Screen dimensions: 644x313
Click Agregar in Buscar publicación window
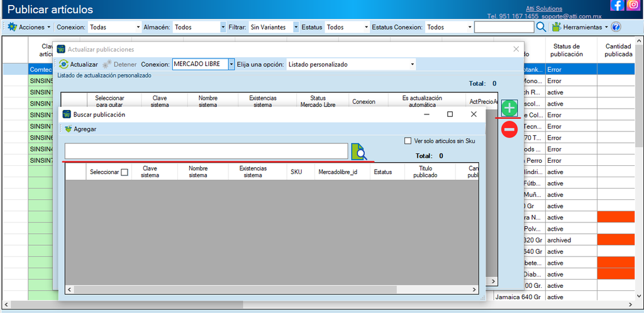click(80, 129)
